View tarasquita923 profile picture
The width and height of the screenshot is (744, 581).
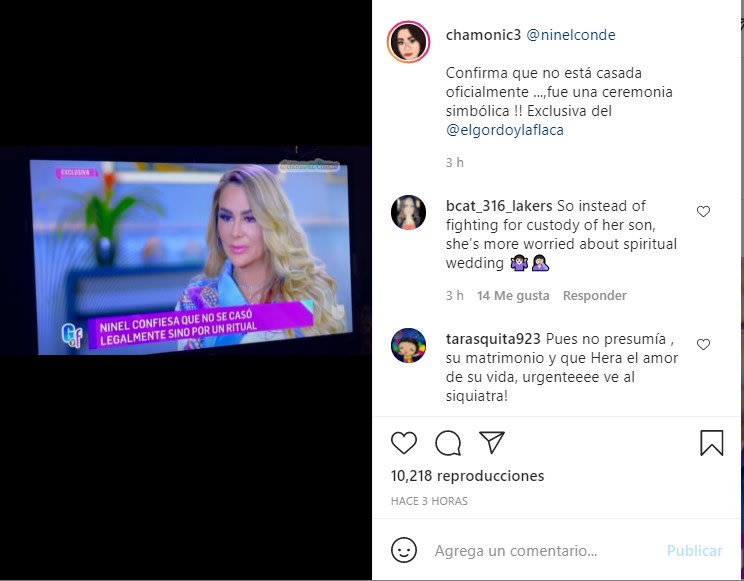click(409, 345)
